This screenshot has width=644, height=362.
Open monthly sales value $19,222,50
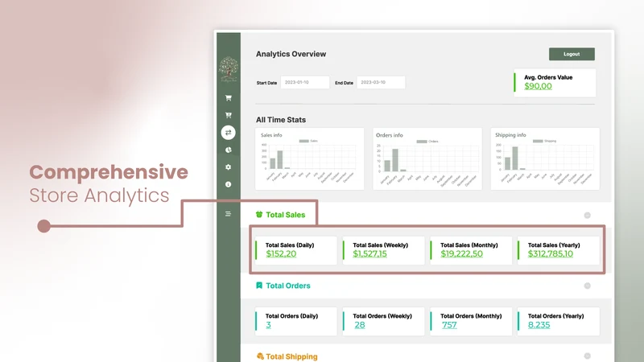[x=461, y=253]
